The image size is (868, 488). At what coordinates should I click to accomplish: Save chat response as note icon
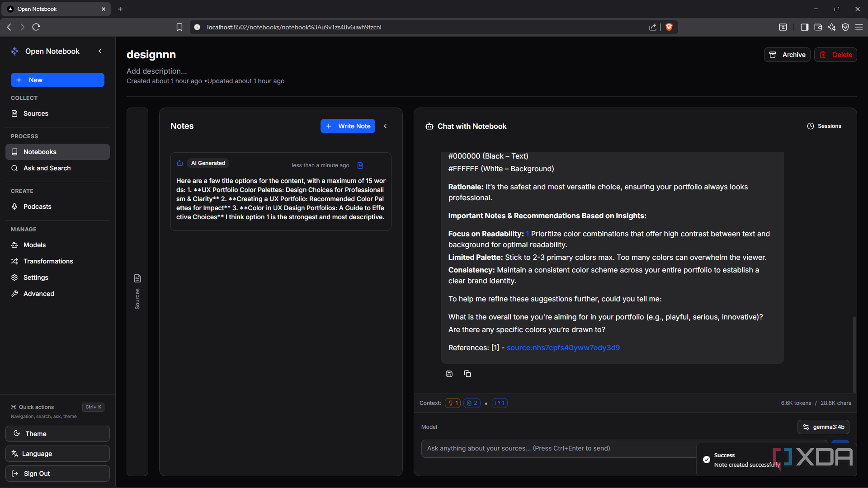pos(449,374)
